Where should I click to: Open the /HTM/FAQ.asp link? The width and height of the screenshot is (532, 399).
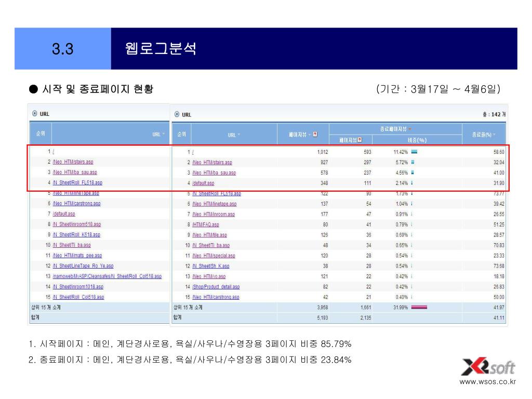(x=206, y=224)
